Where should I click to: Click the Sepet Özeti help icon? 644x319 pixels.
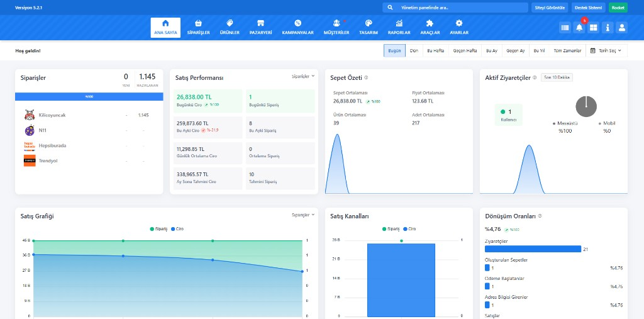click(366, 77)
